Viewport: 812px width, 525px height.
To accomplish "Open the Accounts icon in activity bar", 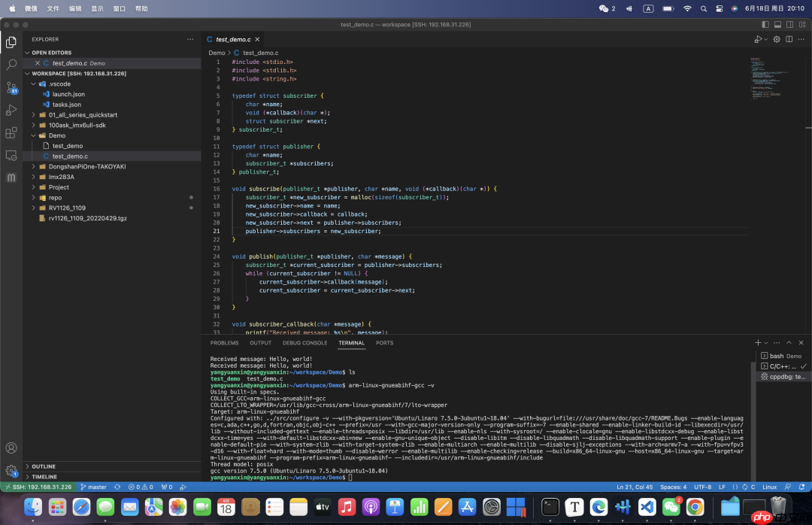I will click(x=11, y=448).
